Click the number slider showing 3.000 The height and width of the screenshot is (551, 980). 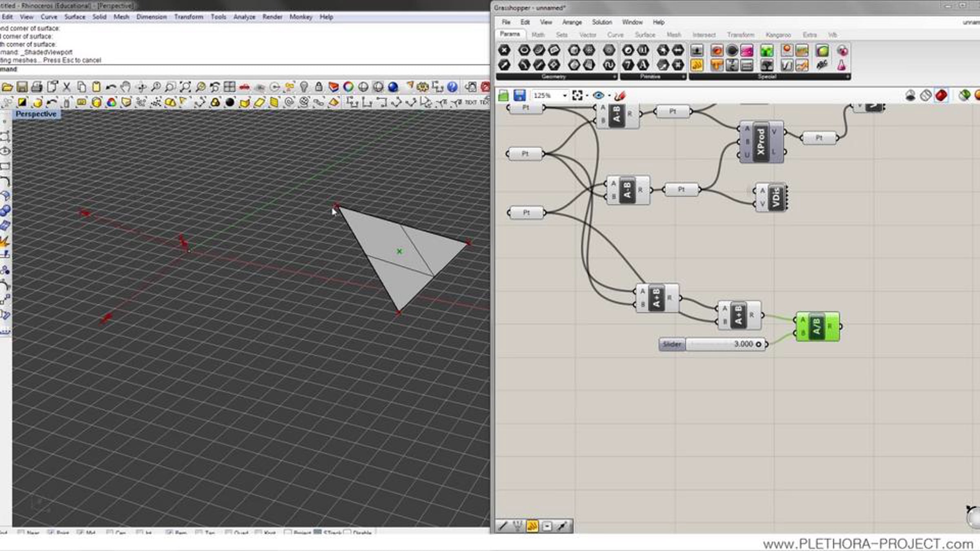point(713,344)
